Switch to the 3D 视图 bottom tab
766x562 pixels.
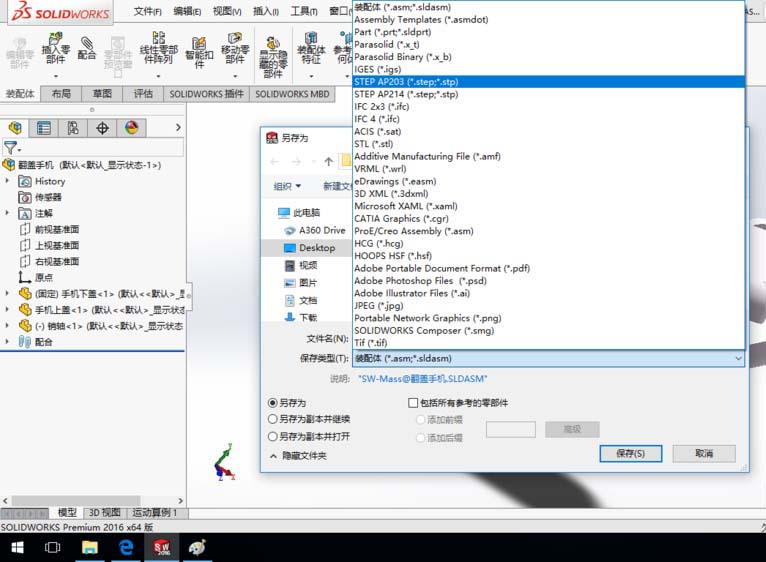pos(105,513)
